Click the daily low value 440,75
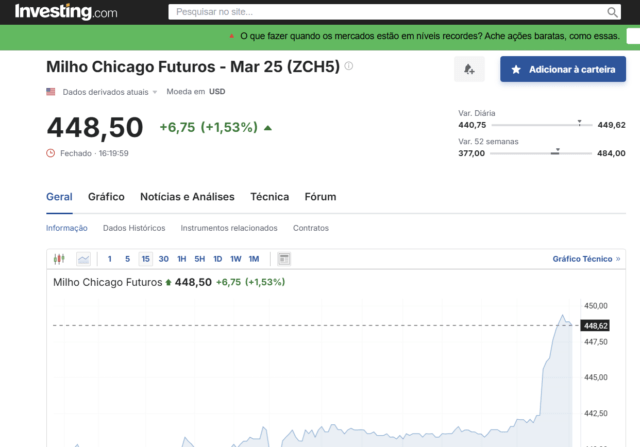Screen dimensions: 640x447 (x=472, y=125)
